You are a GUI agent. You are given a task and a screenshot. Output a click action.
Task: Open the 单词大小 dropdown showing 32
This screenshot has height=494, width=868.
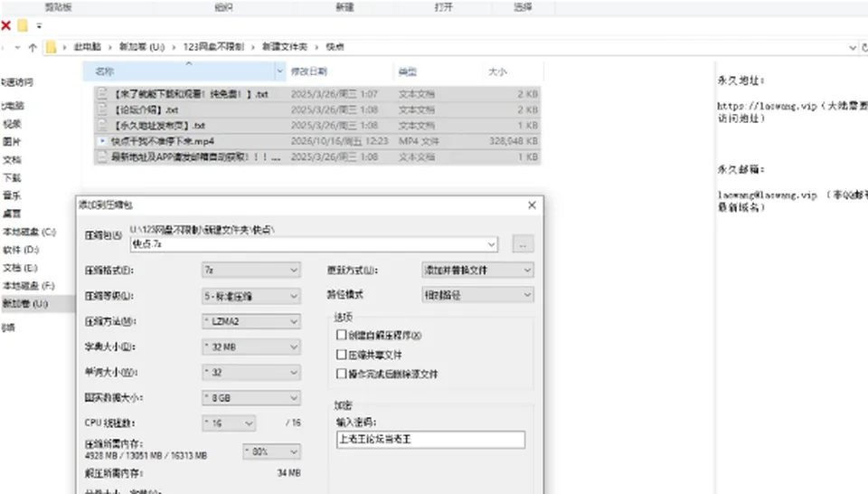251,372
